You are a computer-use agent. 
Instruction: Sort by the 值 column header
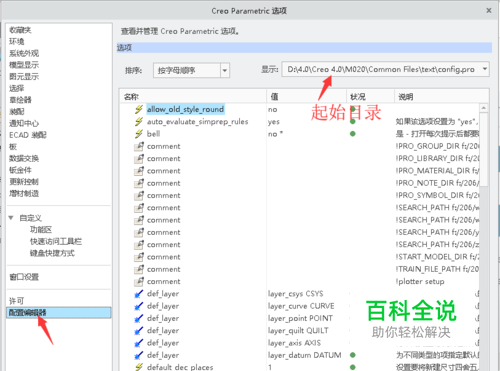tap(306, 97)
